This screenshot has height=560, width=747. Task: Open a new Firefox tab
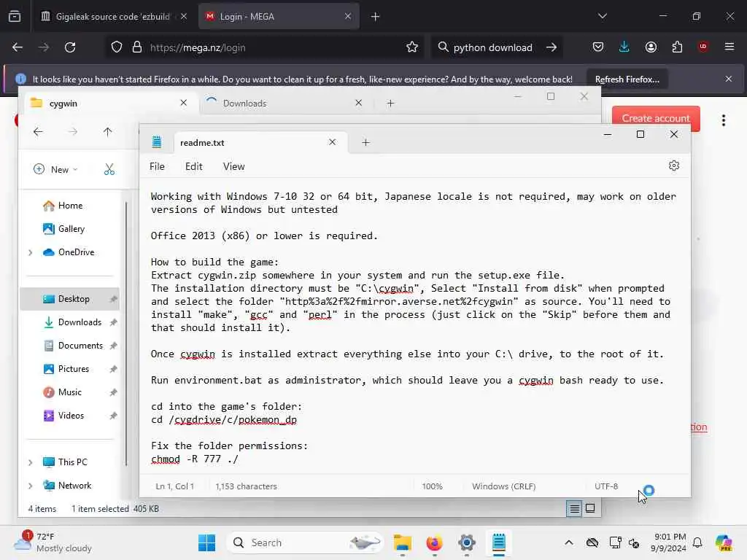point(375,17)
